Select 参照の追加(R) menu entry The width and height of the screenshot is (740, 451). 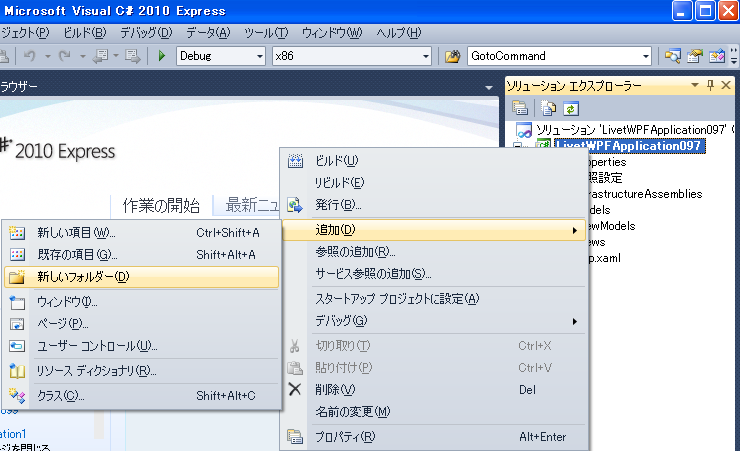pyautogui.click(x=434, y=252)
